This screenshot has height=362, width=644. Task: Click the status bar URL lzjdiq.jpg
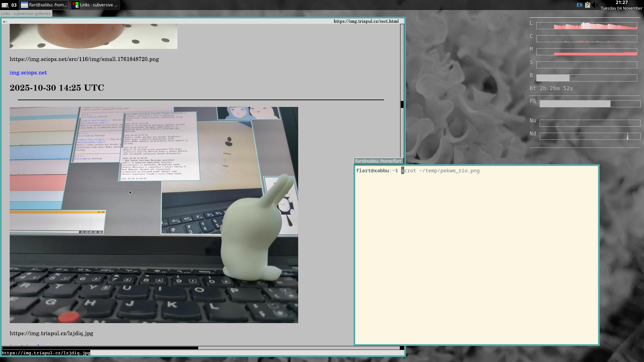(46, 353)
